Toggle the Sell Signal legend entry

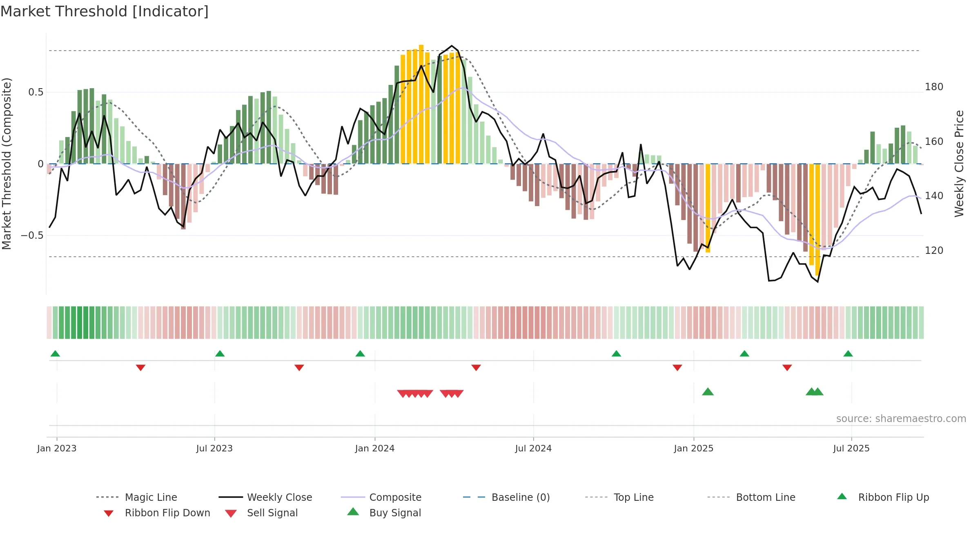[261, 513]
